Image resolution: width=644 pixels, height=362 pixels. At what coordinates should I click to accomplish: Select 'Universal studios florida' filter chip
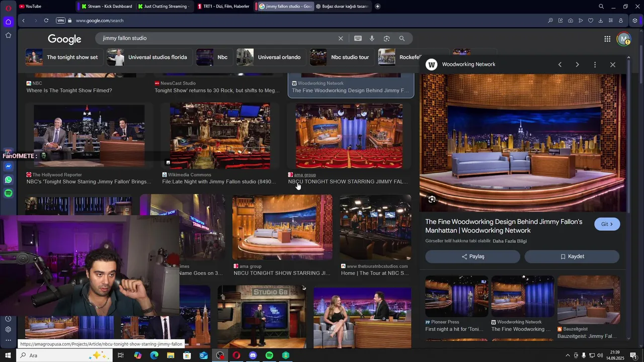point(149,57)
